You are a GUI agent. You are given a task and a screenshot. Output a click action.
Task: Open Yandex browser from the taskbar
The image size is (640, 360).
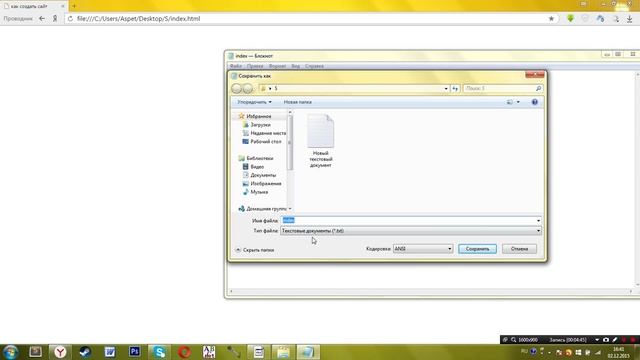[60, 352]
